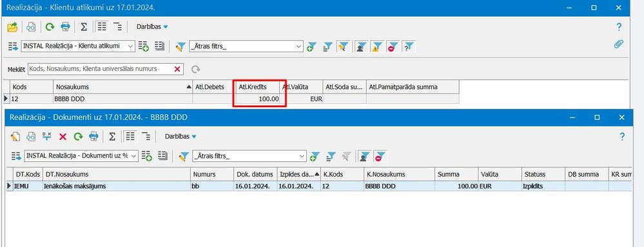The height and width of the screenshot is (247, 644).
Task: Sort by Nosaukums column header
Action: (x=122, y=86)
